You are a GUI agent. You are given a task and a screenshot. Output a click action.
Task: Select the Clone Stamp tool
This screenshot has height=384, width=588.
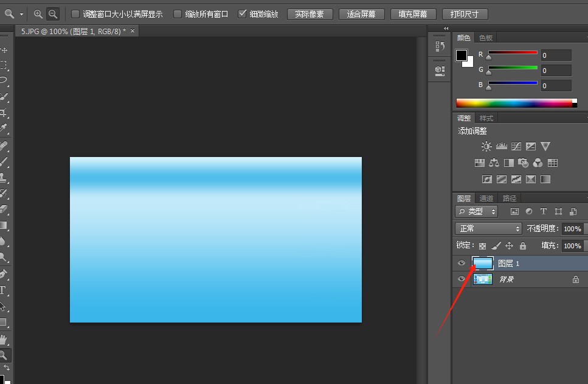[x=4, y=177]
